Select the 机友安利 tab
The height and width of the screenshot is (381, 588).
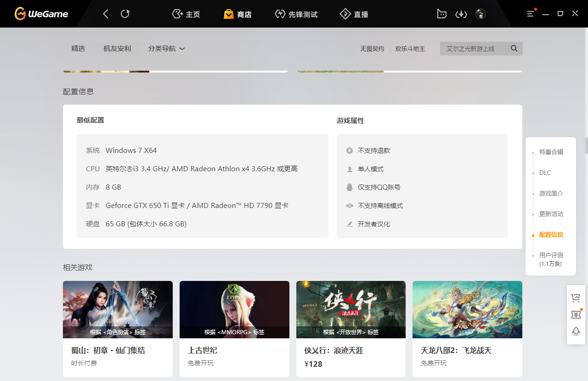(x=117, y=49)
